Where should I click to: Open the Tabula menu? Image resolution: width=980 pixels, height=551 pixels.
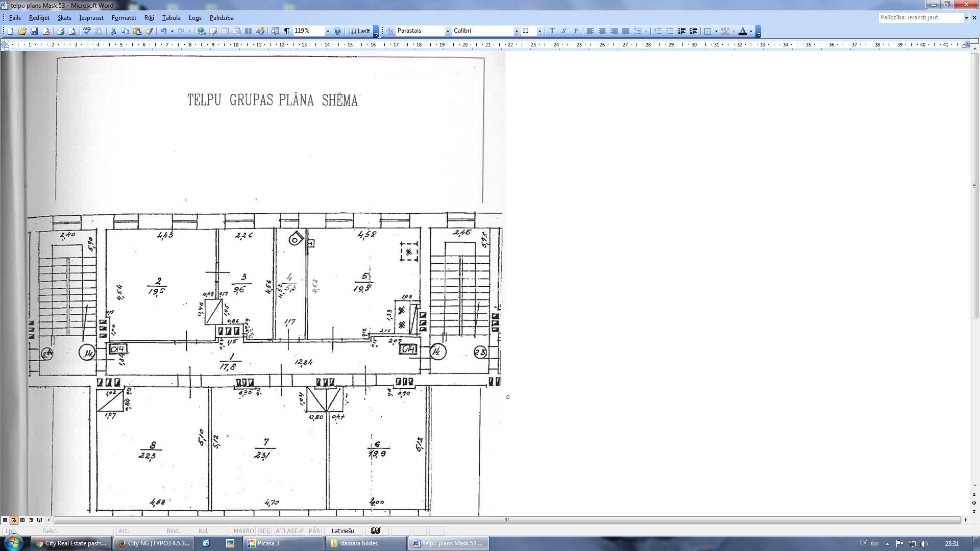pyautogui.click(x=171, y=18)
